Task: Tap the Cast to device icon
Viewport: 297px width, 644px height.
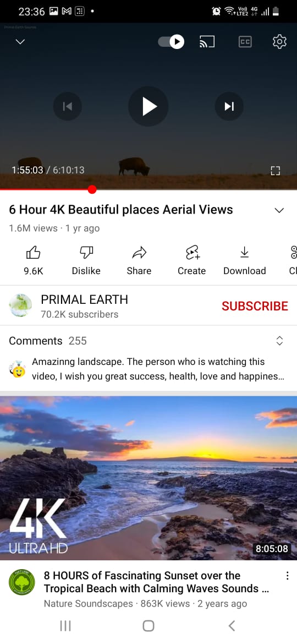Action: click(207, 41)
